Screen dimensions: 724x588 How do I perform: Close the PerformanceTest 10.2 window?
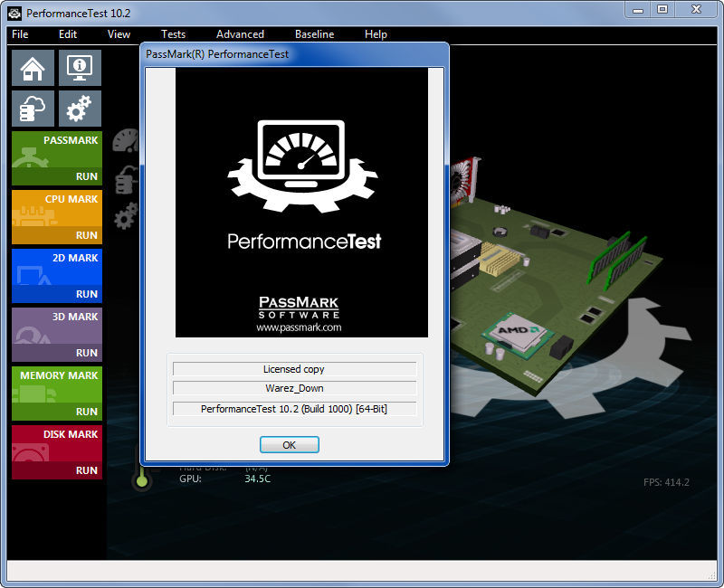point(696,10)
